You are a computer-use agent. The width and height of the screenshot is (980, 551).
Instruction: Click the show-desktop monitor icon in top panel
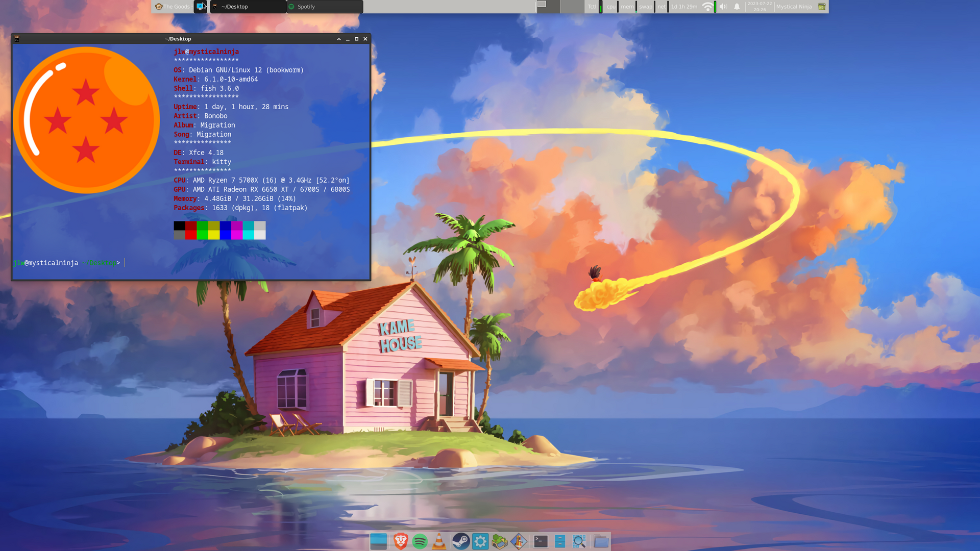click(x=200, y=7)
